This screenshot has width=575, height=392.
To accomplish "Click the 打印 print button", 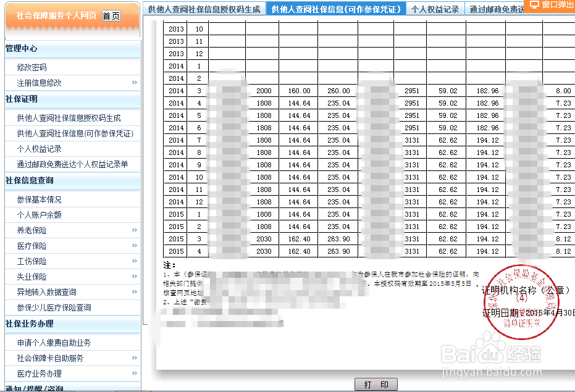I will point(376,385).
